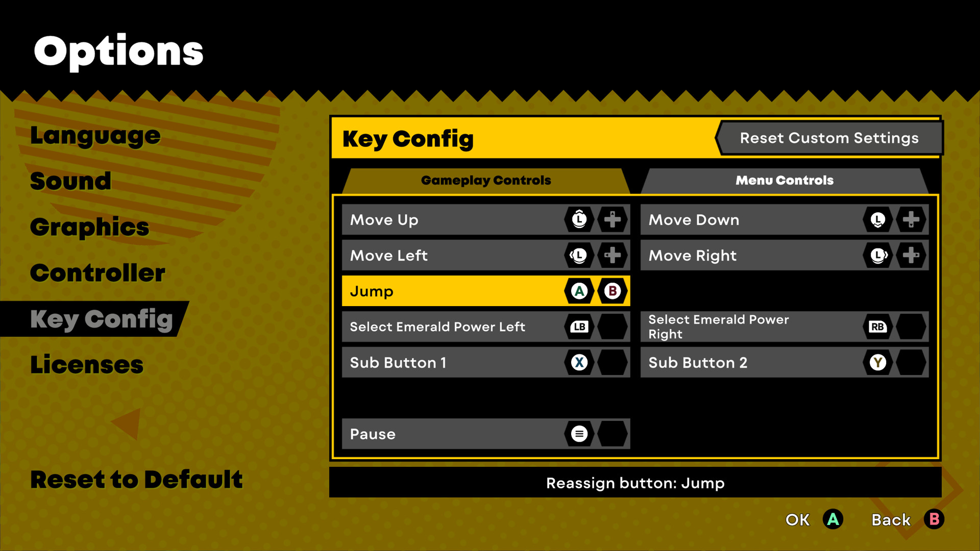Switch to the Menu Controls tab

(784, 180)
